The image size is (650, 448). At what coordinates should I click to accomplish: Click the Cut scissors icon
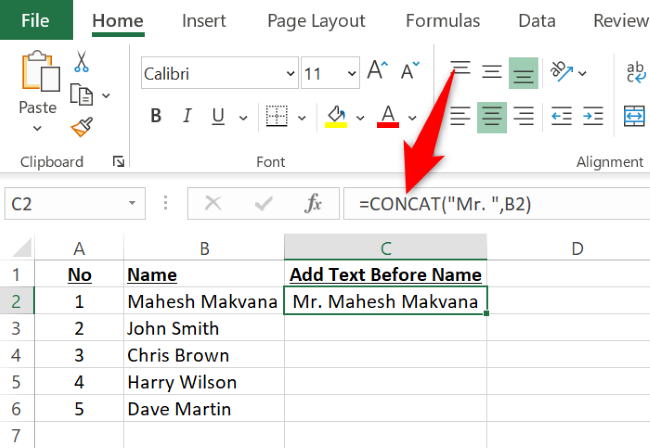coord(82,61)
